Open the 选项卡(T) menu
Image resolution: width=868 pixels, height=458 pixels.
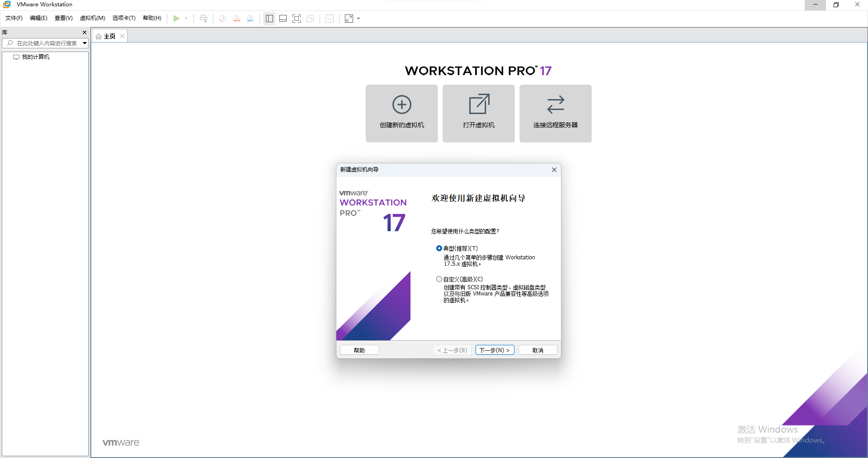pos(124,18)
